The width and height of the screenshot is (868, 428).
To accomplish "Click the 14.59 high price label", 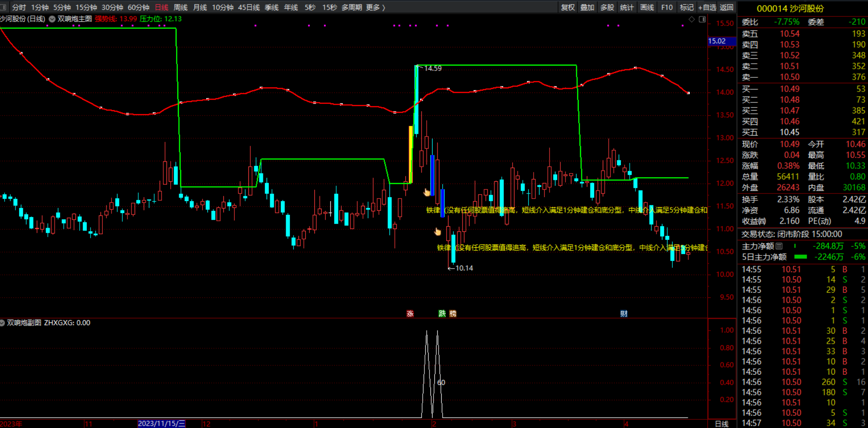I will [x=433, y=68].
